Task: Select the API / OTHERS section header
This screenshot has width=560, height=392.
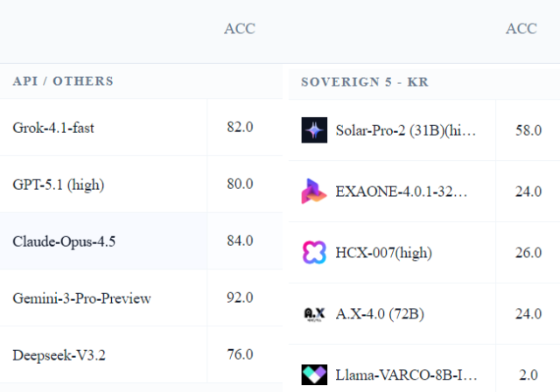Action: [63, 81]
